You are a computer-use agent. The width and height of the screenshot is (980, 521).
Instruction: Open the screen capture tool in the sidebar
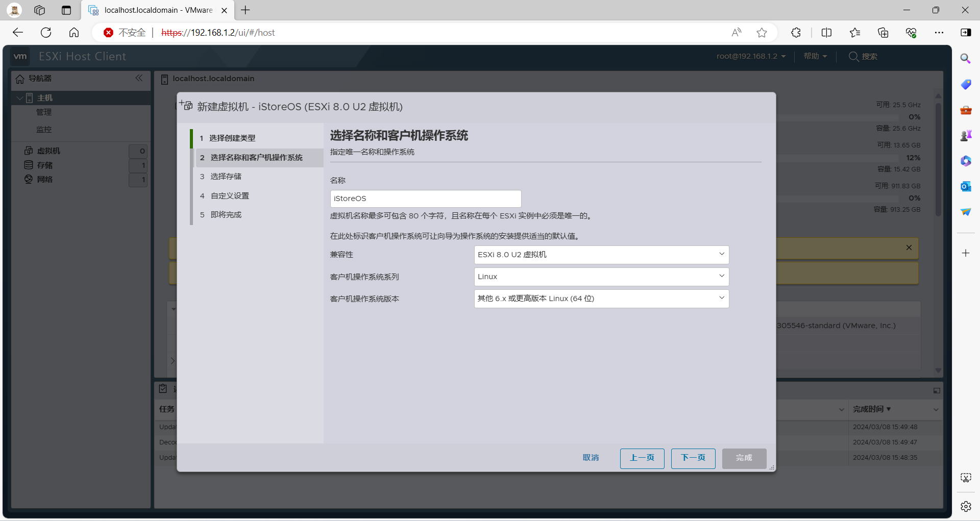click(966, 478)
